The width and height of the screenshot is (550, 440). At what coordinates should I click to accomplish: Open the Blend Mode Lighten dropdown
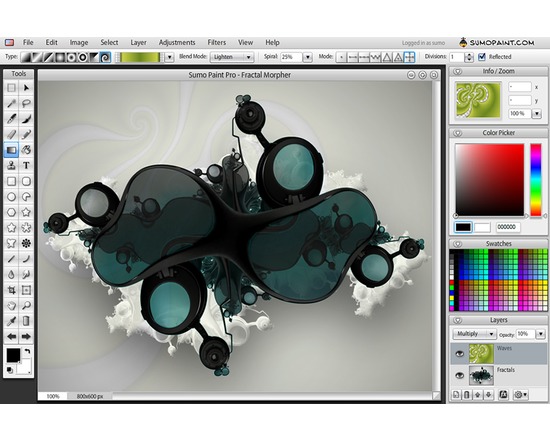point(232,57)
